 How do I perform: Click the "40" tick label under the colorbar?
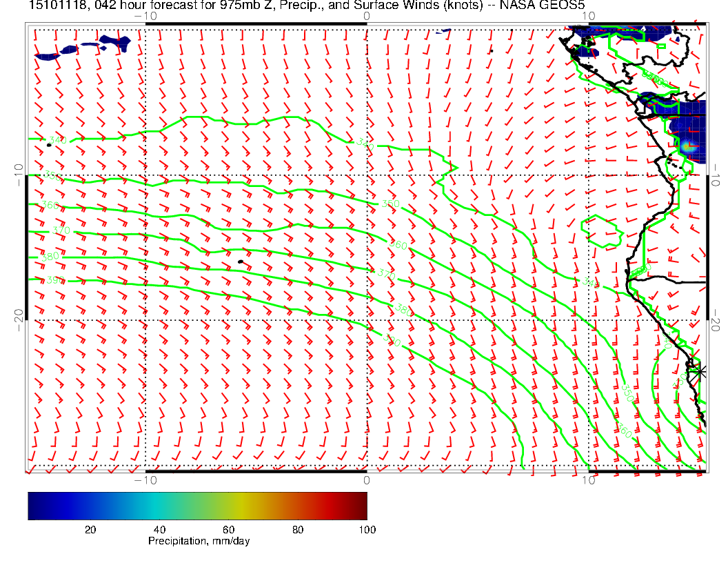click(159, 530)
